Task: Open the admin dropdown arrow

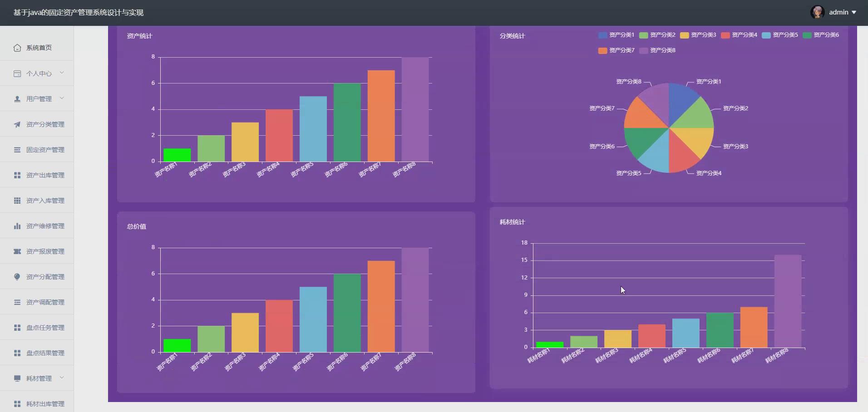Action: (854, 13)
